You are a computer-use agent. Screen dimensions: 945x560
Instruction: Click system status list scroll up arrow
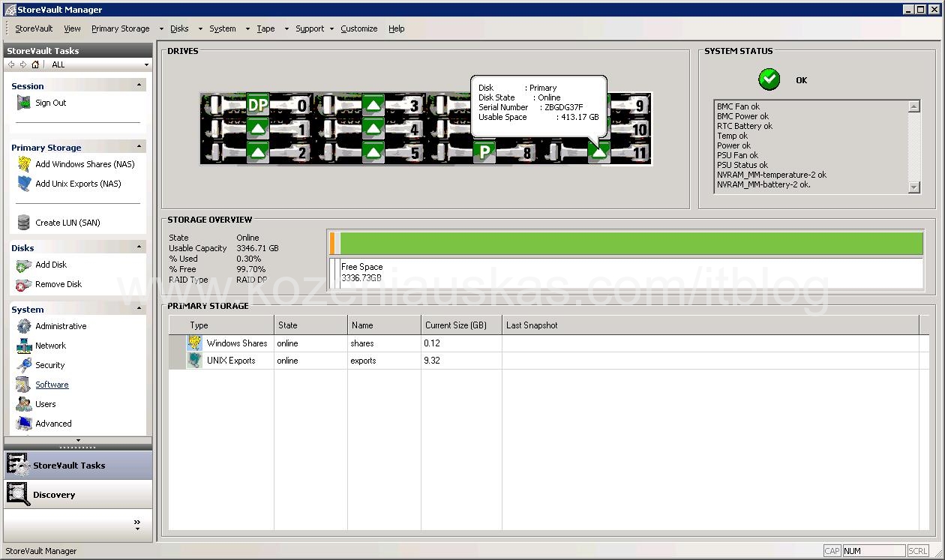(x=913, y=106)
